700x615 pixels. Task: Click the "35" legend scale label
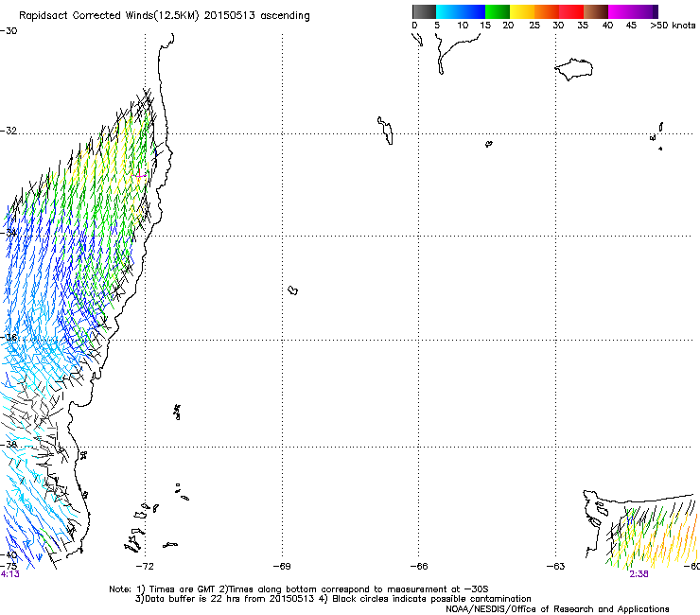(x=583, y=26)
